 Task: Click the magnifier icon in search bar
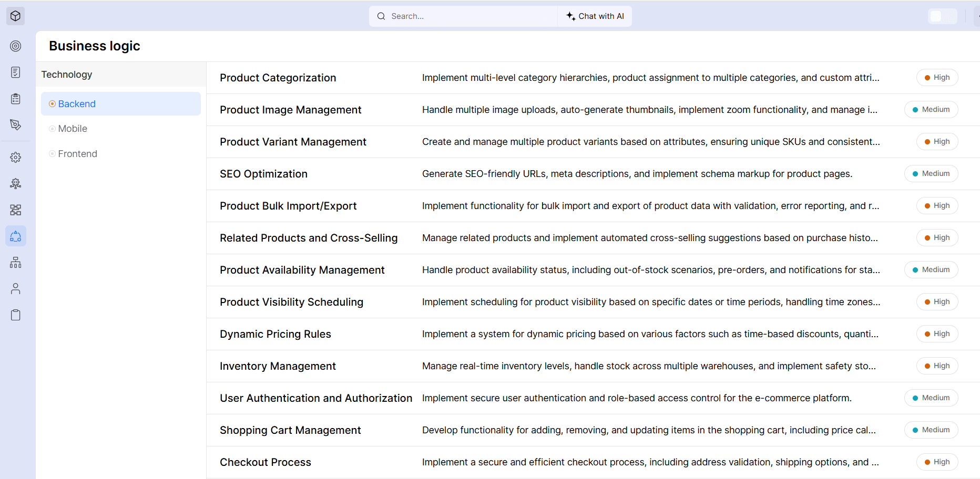[381, 16]
